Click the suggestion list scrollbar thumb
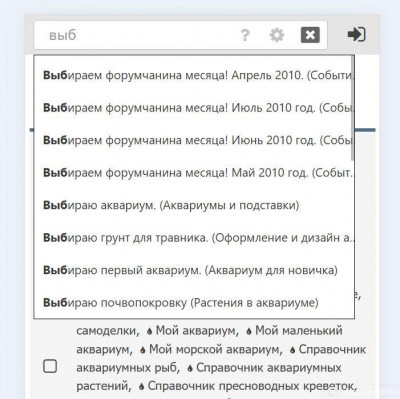This screenshot has width=400, height=399. coord(352,108)
